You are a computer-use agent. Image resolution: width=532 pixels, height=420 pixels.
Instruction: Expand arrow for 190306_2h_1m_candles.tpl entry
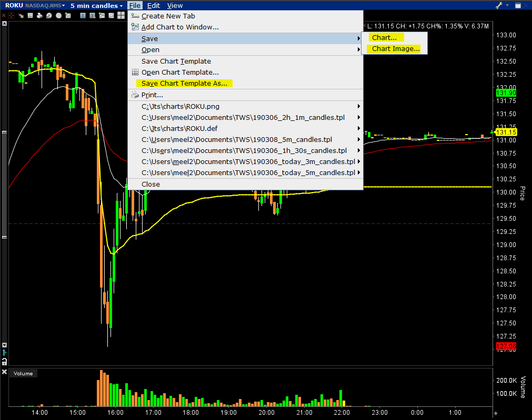(x=359, y=118)
